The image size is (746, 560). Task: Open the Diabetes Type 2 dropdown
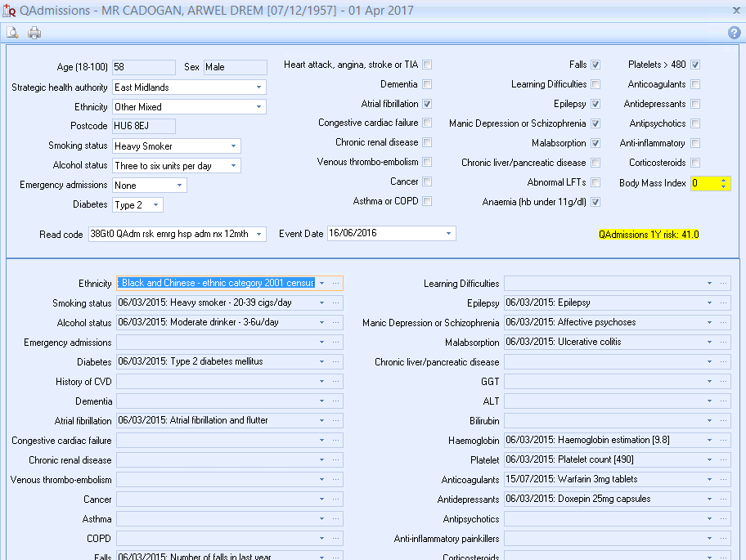(x=155, y=205)
